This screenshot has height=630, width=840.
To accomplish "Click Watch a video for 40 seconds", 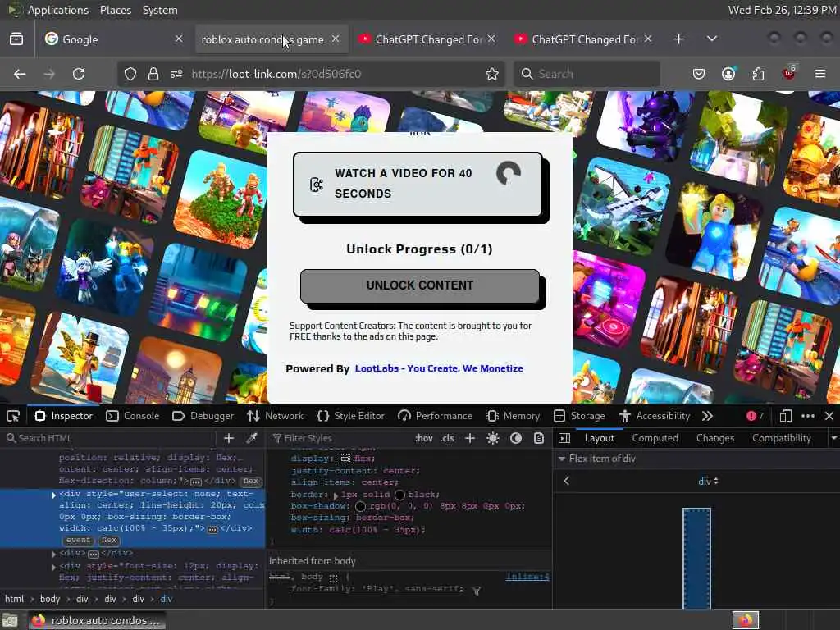I will [x=418, y=185].
